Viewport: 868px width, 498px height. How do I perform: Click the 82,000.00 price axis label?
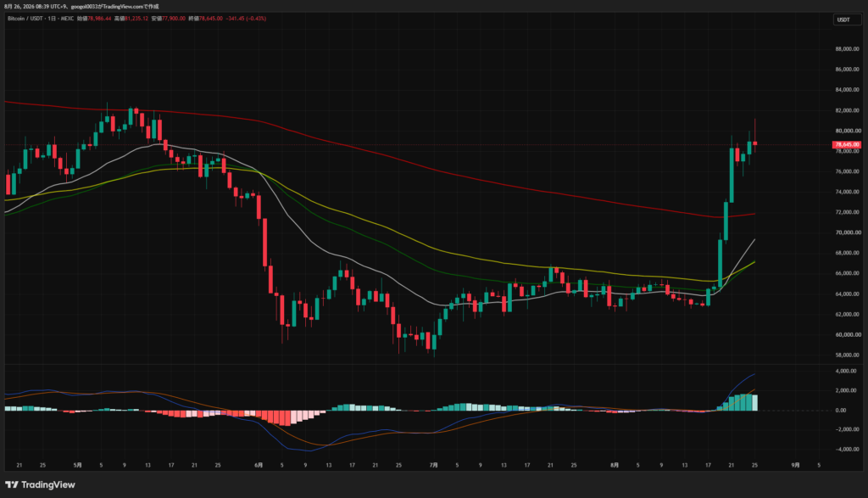coord(847,110)
